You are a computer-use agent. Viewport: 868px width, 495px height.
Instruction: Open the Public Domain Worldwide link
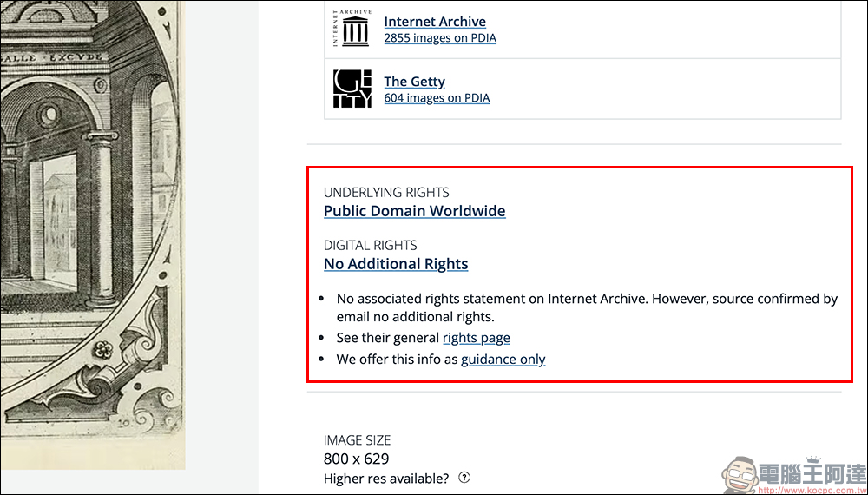pyautogui.click(x=415, y=211)
